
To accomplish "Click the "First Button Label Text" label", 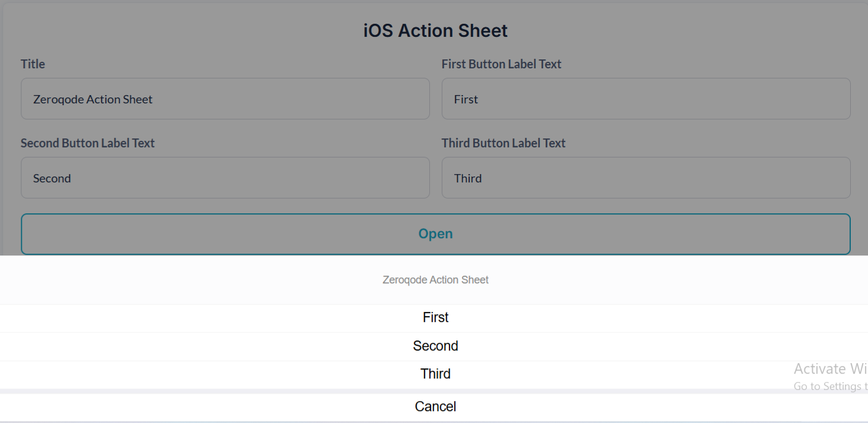I will click(501, 64).
